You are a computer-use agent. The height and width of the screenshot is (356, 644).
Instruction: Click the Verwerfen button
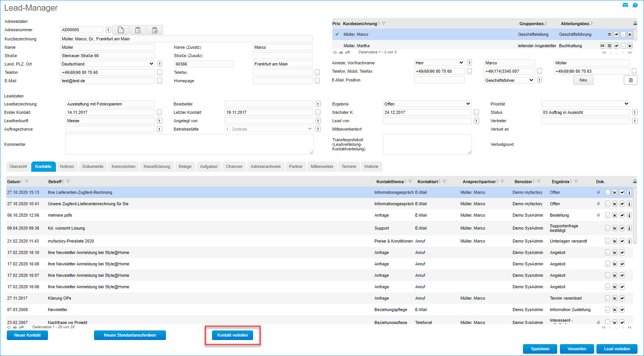tap(577, 349)
